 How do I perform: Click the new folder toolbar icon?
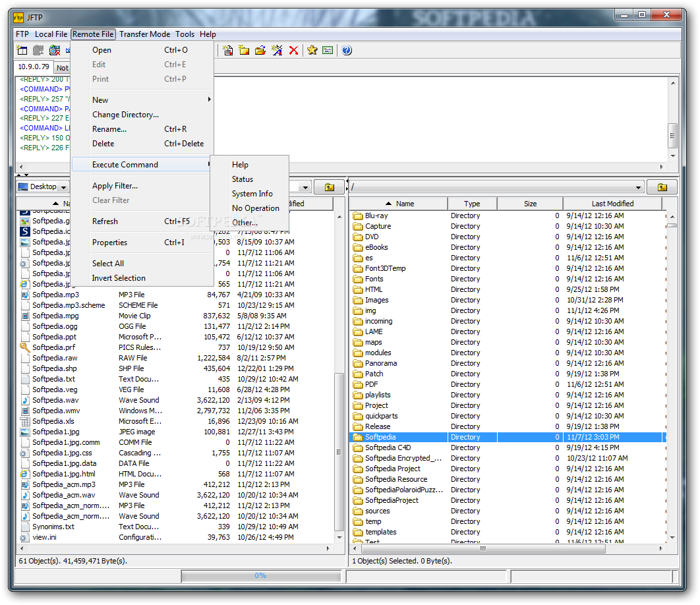click(x=244, y=50)
